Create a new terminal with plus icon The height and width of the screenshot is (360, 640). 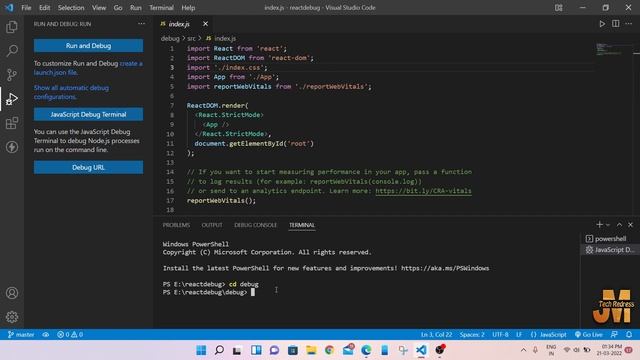[599, 224]
